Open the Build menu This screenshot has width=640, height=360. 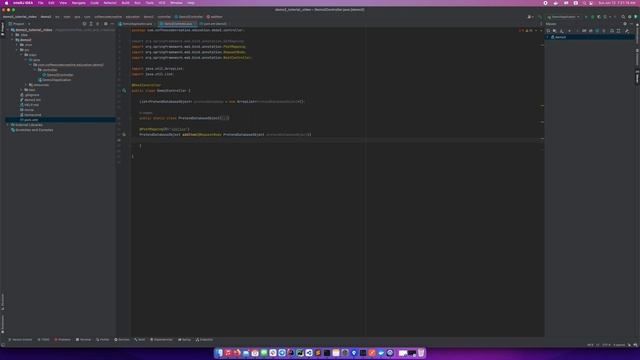(x=125, y=3)
